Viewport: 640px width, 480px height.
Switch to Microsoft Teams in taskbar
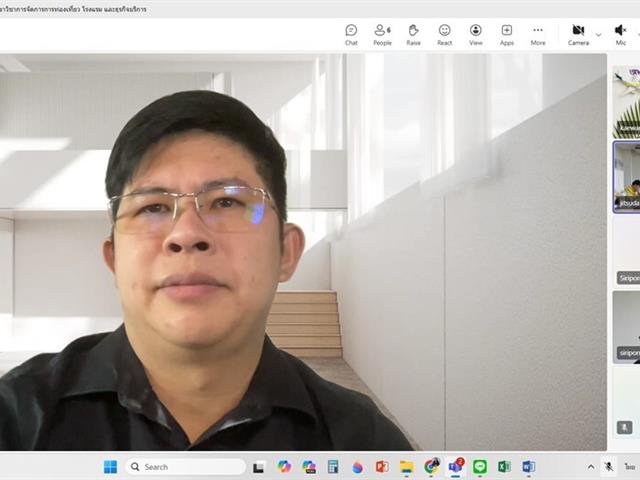pos(456,467)
